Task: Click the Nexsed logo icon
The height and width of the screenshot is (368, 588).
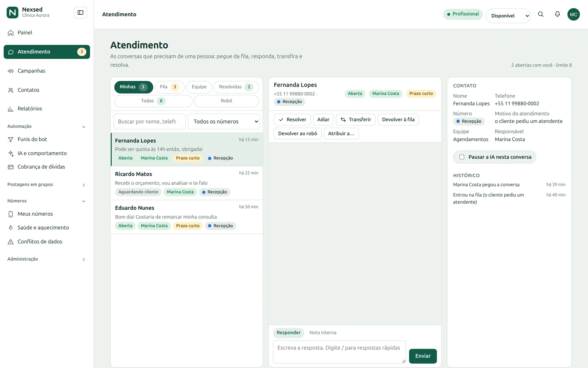Action: (x=12, y=13)
